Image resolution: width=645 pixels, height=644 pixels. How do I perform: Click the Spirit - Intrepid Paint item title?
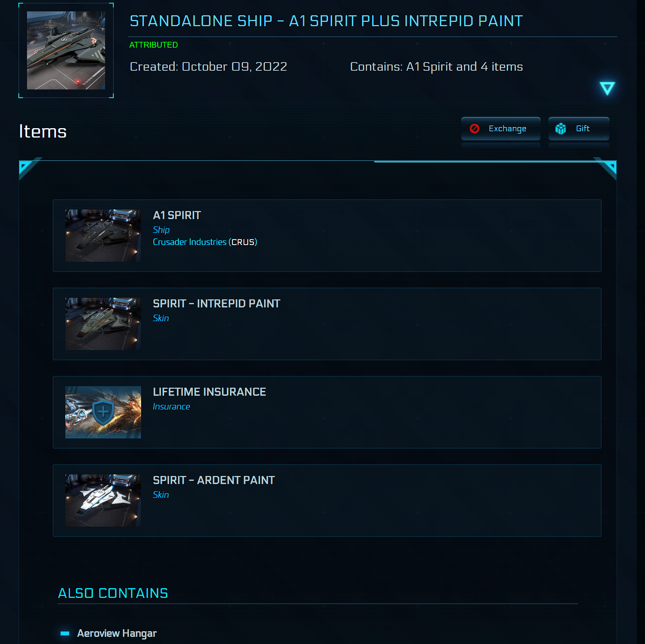(217, 304)
